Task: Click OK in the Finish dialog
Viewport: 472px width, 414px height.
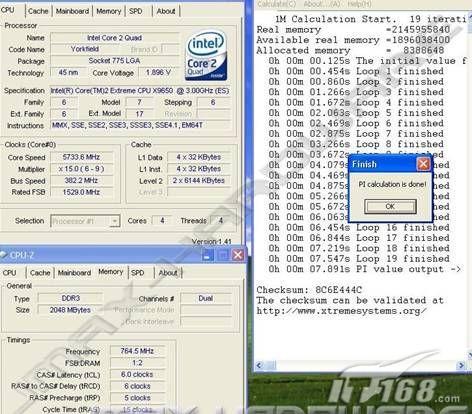Action: (390, 206)
